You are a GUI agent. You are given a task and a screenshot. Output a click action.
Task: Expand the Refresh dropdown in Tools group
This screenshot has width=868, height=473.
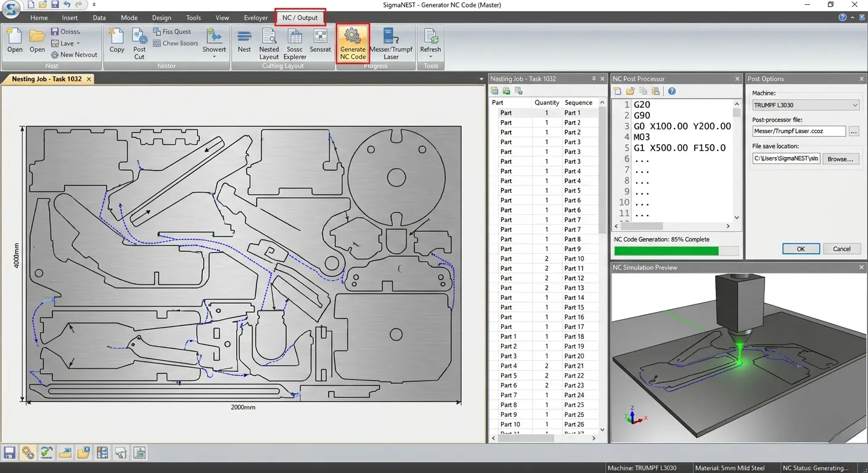430,57
